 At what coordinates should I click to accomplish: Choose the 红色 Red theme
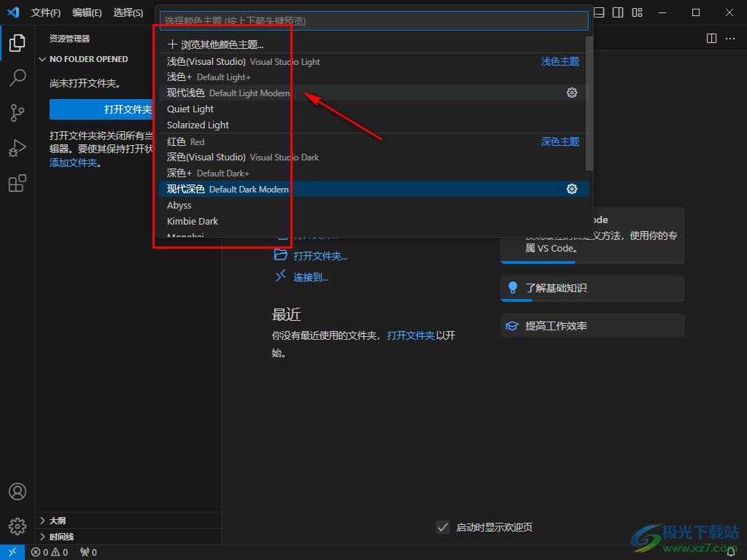tap(374, 141)
